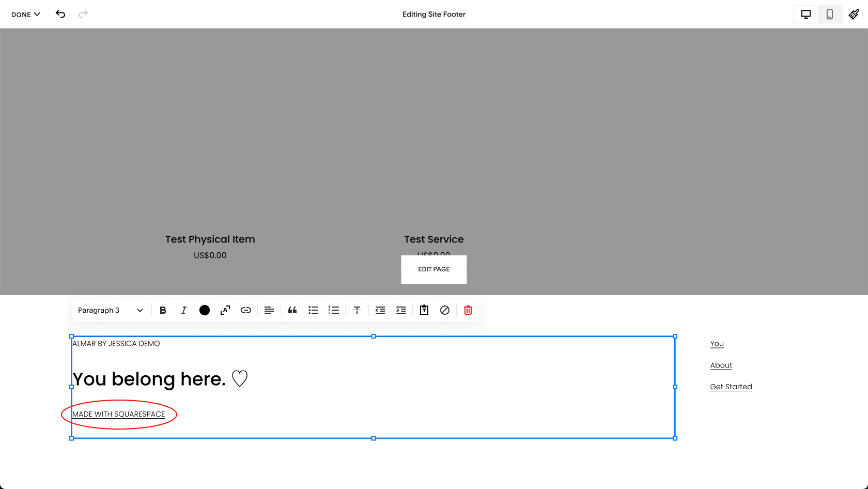Increase indent of the paragraph
The width and height of the screenshot is (868, 489).
coord(401,310)
